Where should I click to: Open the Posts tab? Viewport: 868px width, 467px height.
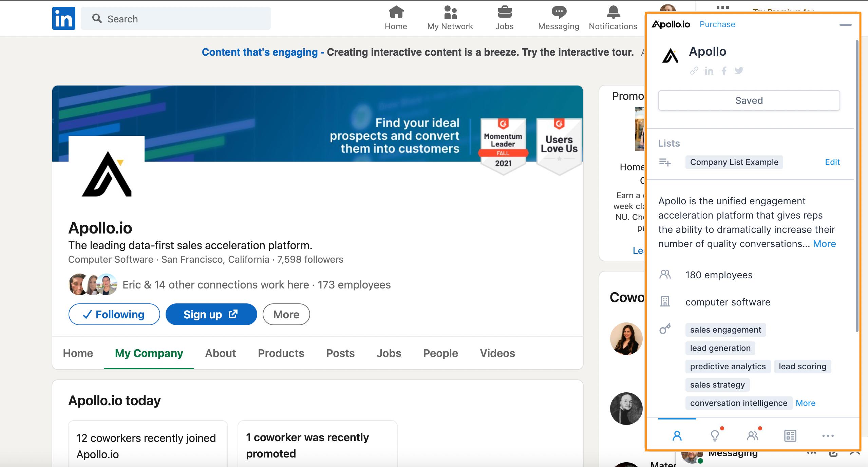pos(340,353)
